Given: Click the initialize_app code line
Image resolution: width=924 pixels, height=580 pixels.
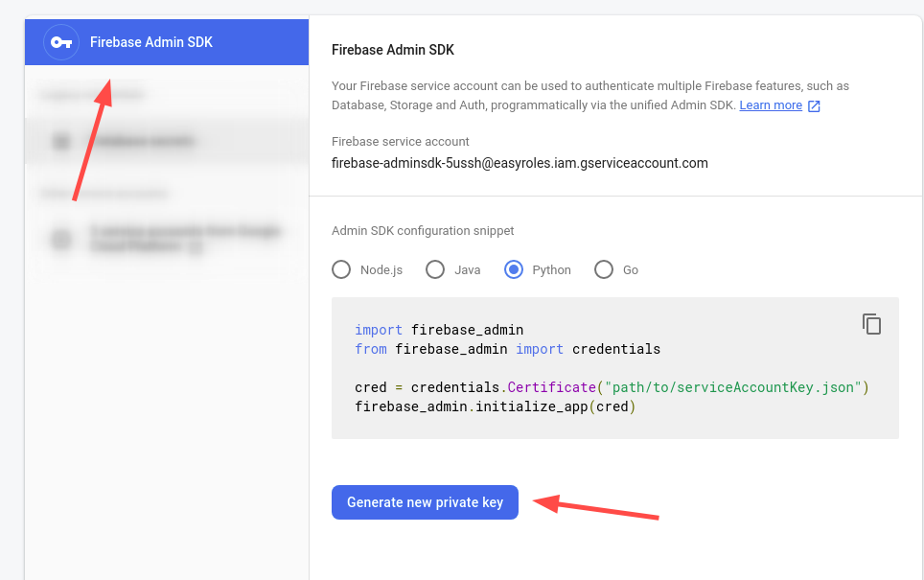Looking at the screenshot, I should tap(495, 406).
